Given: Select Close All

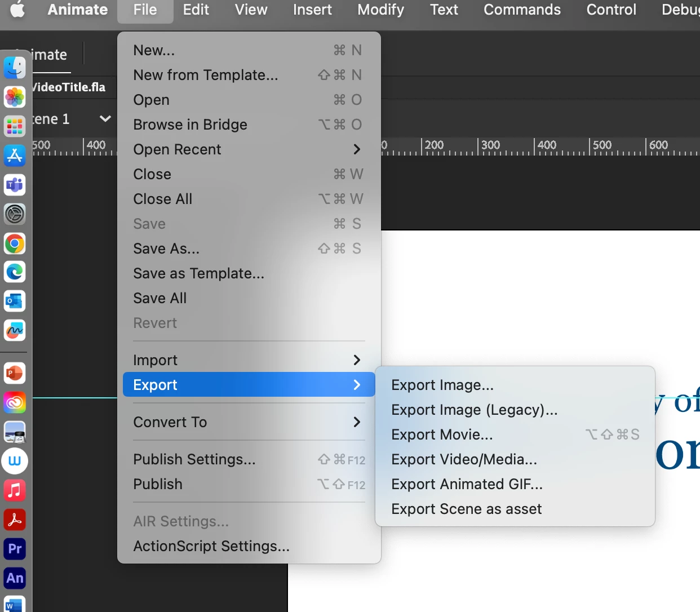Looking at the screenshot, I should pos(249,199).
